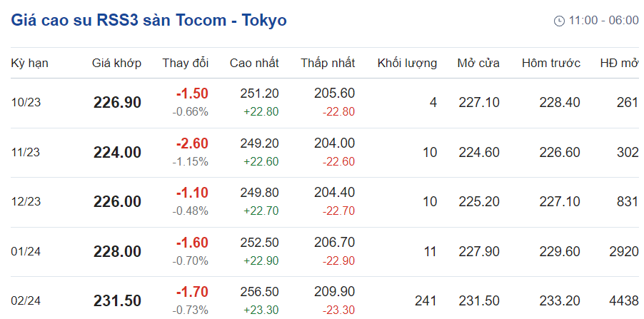Click the Thấp nhất column header
The height and width of the screenshot is (319, 644).
[328, 64]
